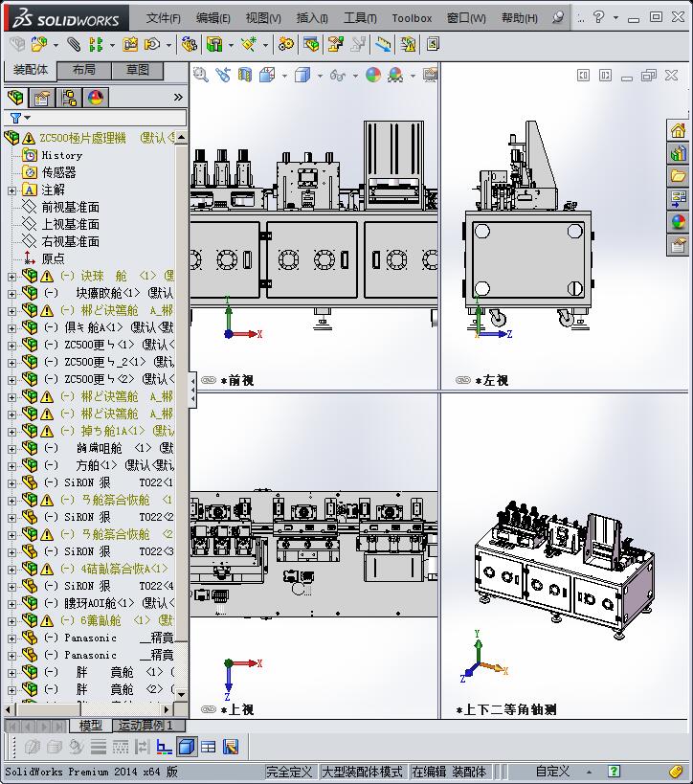
Task: Toggle the sketch axes icon in bottom toolbar
Action: [x=164, y=747]
